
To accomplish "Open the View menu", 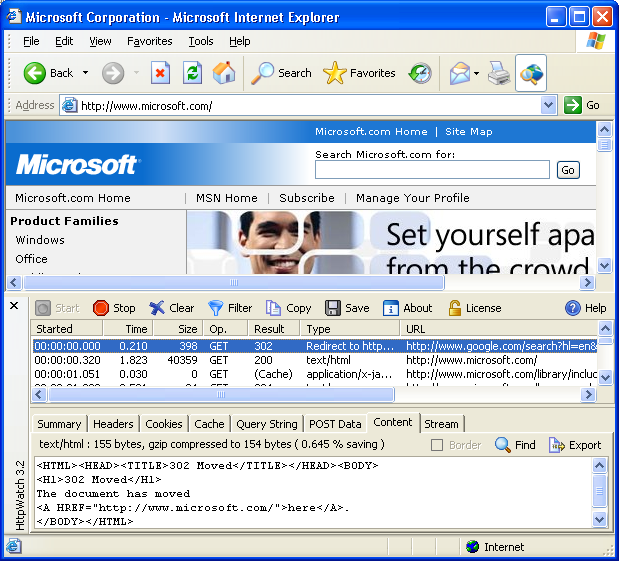I will (x=100, y=41).
